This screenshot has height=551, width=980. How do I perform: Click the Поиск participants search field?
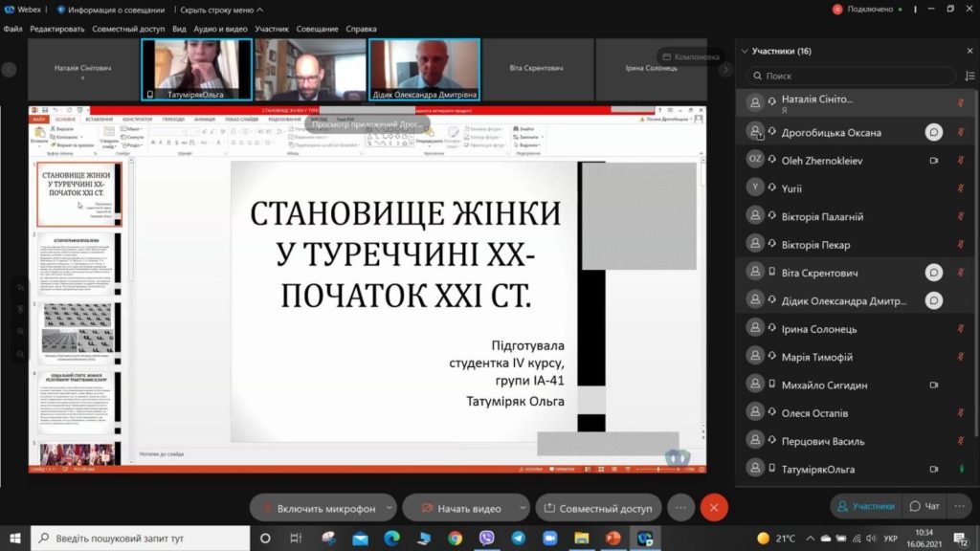click(x=850, y=76)
